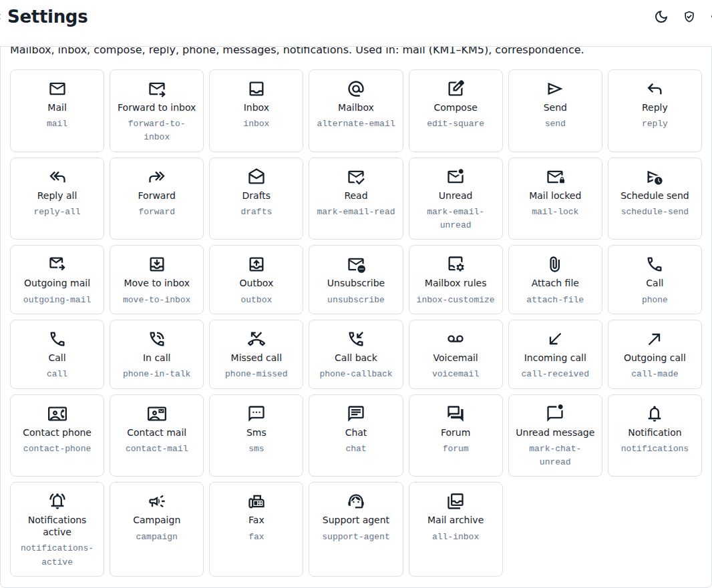The width and height of the screenshot is (712, 588).
Task: Choose the Mail locked icon
Action: pos(555,176)
